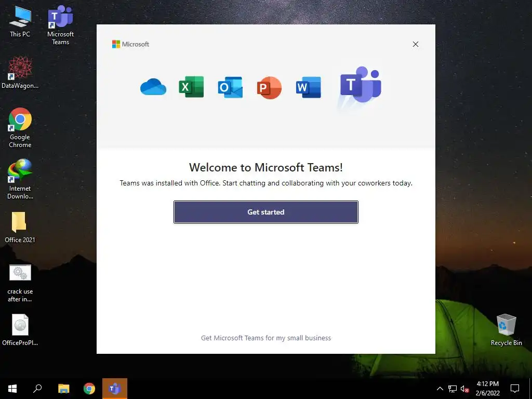The width and height of the screenshot is (532, 399).
Task: Open 'Get Microsoft Teams for my small business' link
Action: click(266, 338)
